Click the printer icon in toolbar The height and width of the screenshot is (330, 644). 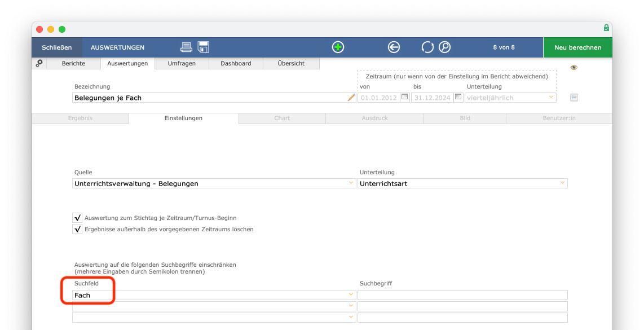click(186, 47)
